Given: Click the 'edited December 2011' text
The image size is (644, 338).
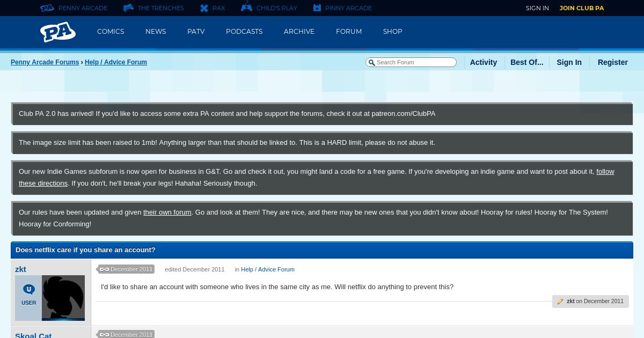Looking at the screenshot, I should click(x=195, y=269).
